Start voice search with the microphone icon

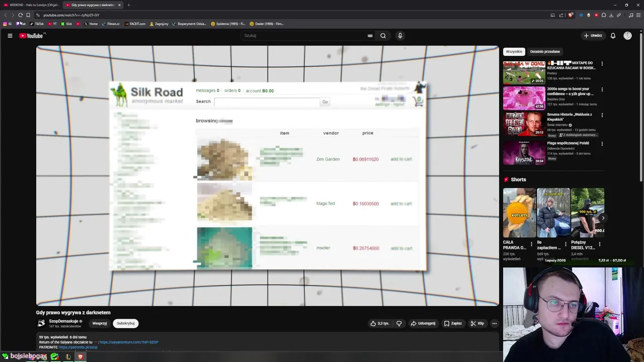click(x=400, y=36)
